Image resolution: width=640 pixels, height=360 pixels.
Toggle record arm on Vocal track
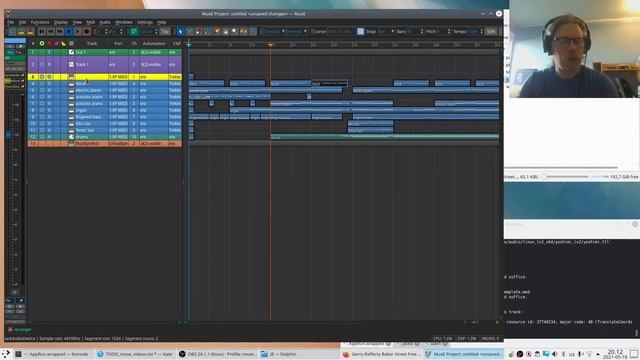click(42, 84)
